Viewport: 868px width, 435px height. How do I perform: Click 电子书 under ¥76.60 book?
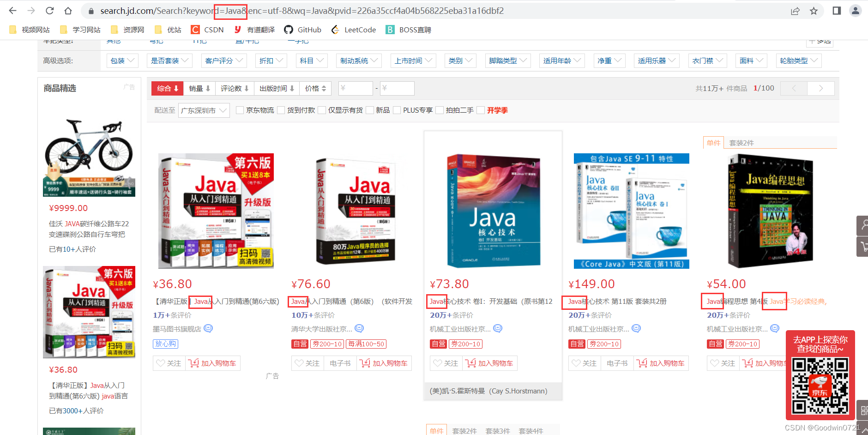pyautogui.click(x=340, y=363)
